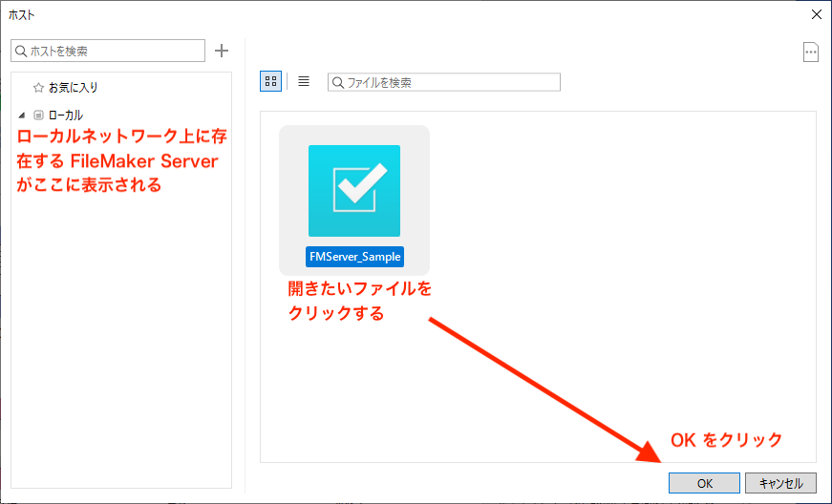Image resolution: width=832 pixels, height=504 pixels.
Task: Collapse the ローカル tree node triangle
Action: point(22,115)
